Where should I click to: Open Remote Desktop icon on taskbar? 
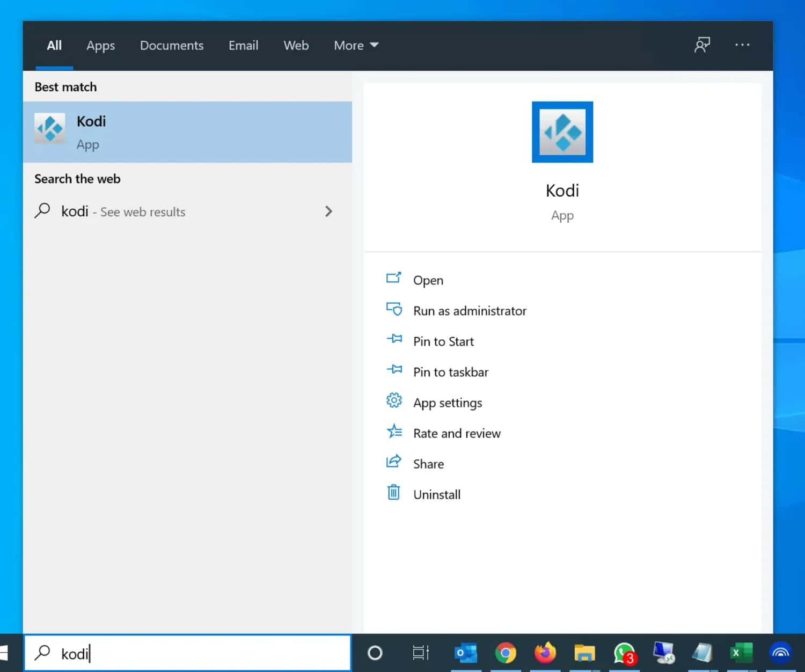pos(663,653)
